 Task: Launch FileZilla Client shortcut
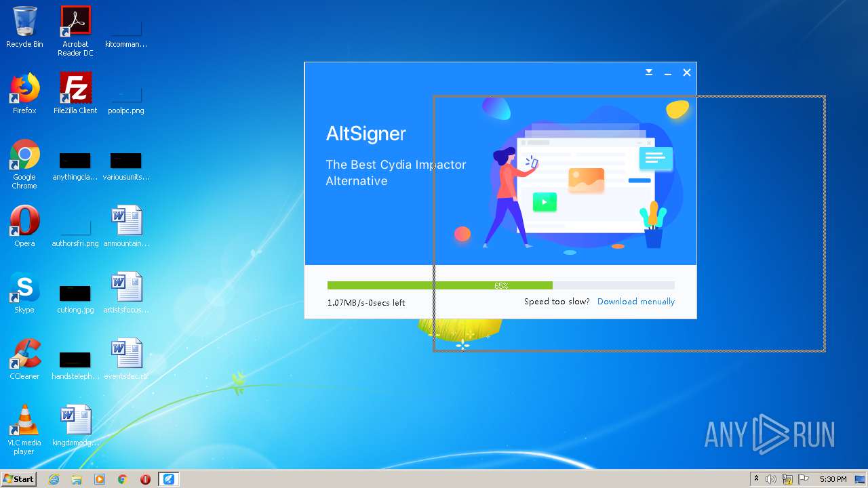[75, 94]
